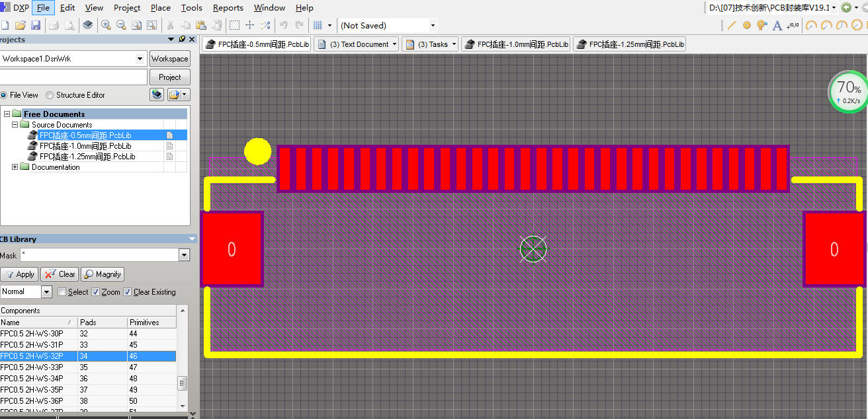Collapse the Source Documents folder

click(x=15, y=124)
